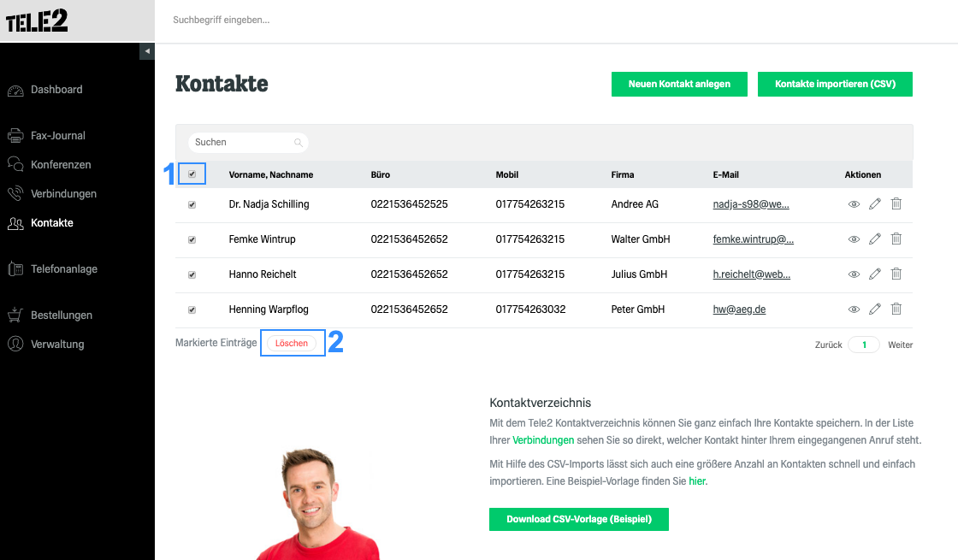
Task: Delete Hanno Reichelt with trash icon
Action: tap(896, 274)
